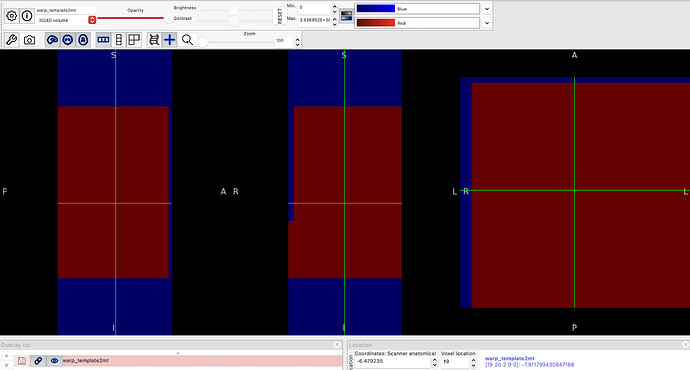Select grid layout
Screen dimensions: 690x370
pyautogui.click(x=134, y=40)
